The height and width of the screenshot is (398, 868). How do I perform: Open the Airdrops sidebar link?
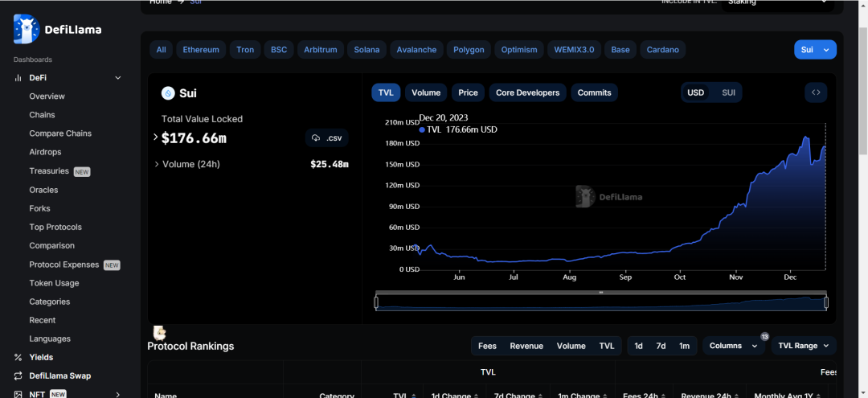pos(45,152)
